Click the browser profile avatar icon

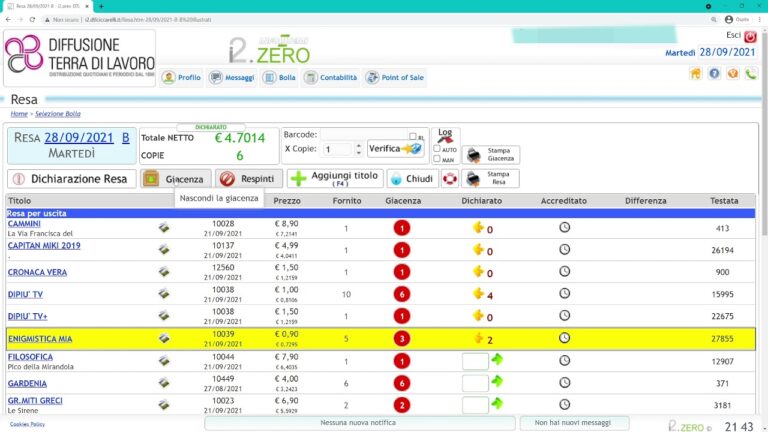point(729,20)
